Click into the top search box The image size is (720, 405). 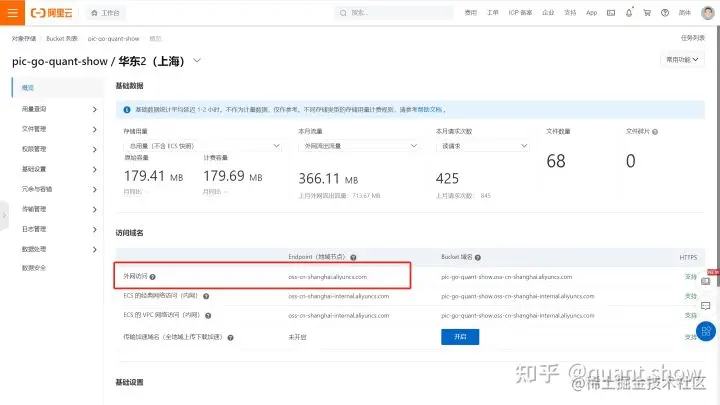click(x=394, y=13)
